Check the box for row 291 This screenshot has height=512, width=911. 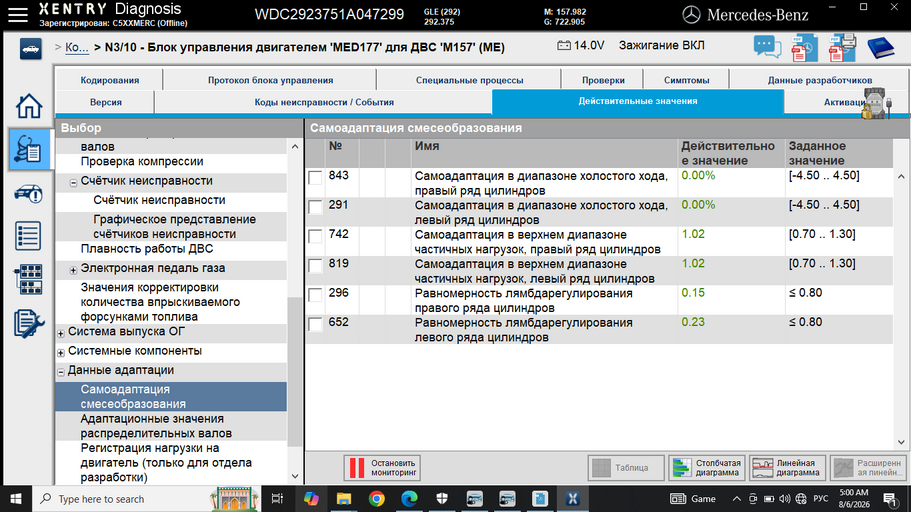coord(315,207)
